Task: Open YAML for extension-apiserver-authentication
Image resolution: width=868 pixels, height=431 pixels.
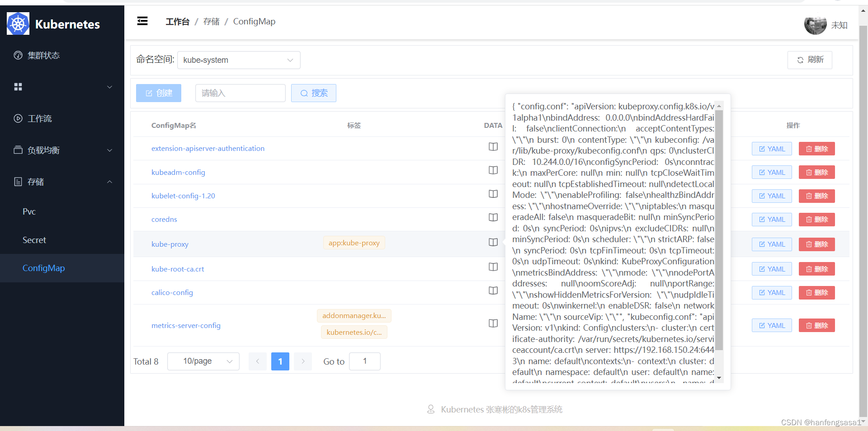Action: [772, 149]
